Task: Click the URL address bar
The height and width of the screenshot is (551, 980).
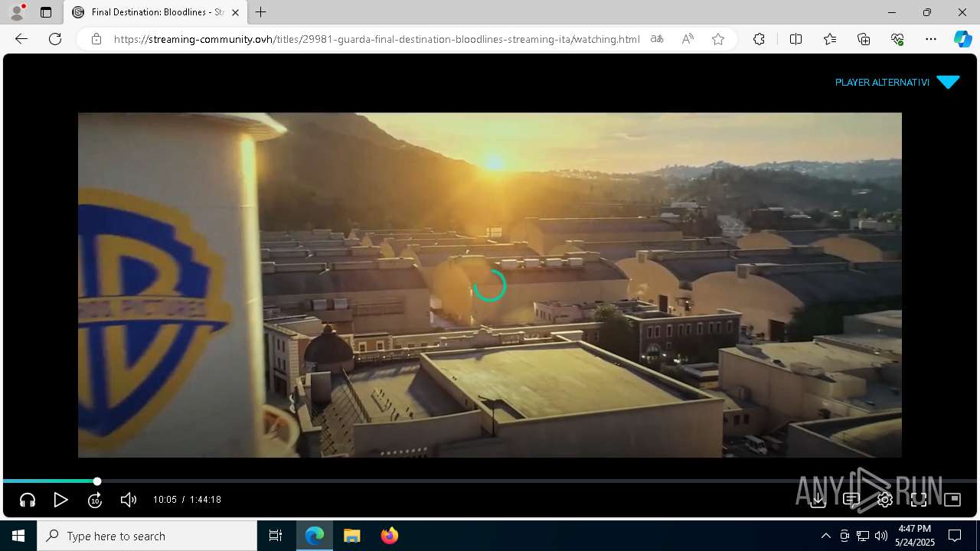Action: point(377,39)
